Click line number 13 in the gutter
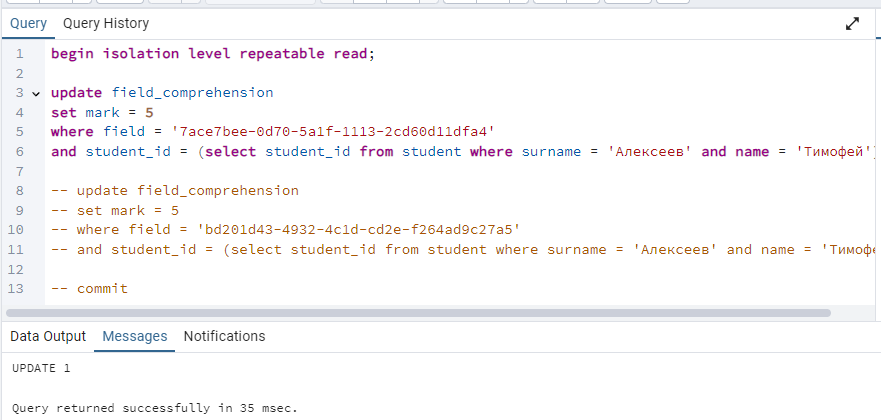The width and height of the screenshot is (881, 420). click(x=16, y=289)
